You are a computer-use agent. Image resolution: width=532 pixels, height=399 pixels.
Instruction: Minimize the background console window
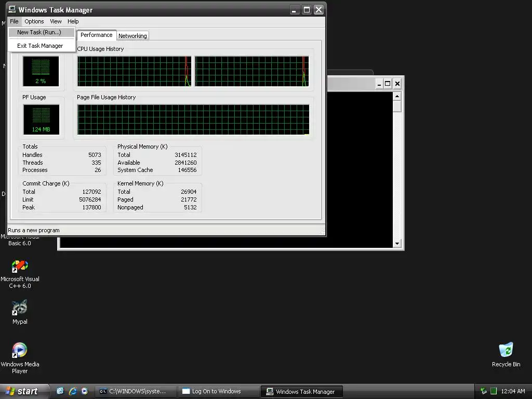(379, 84)
